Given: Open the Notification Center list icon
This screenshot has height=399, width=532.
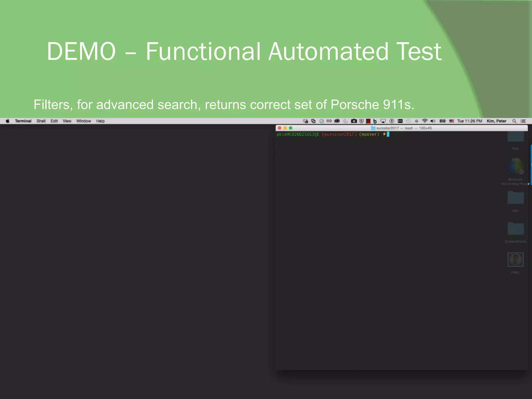Looking at the screenshot, I should (523, 121).
